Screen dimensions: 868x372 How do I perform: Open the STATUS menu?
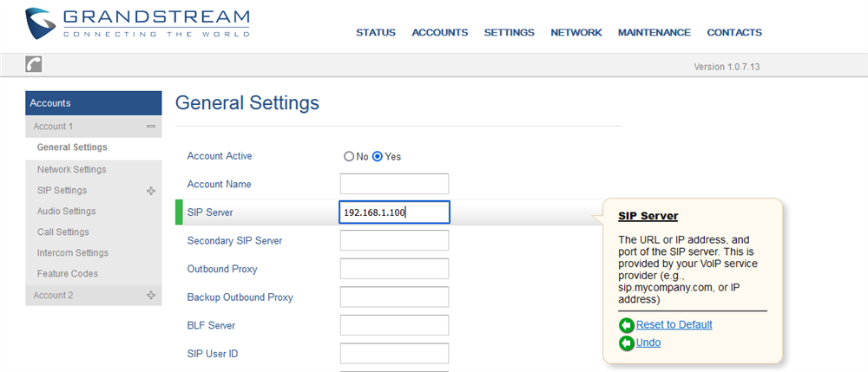(x=375, y=33)
